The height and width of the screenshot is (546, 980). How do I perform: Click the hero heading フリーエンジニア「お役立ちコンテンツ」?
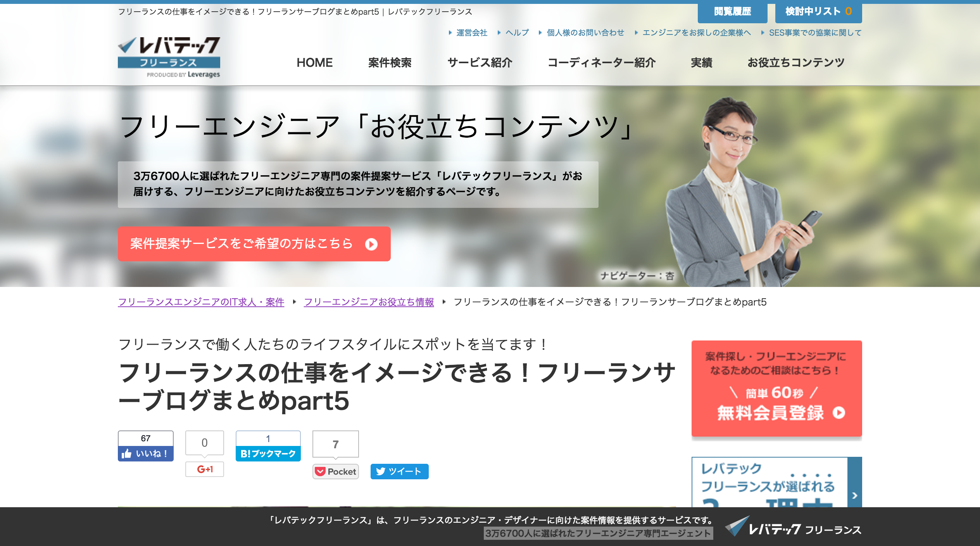click(376, 127)
